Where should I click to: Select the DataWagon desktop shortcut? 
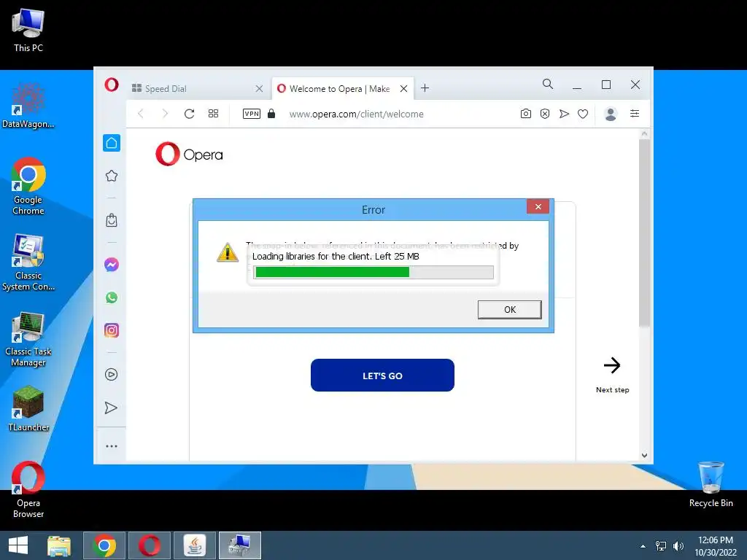28,106
